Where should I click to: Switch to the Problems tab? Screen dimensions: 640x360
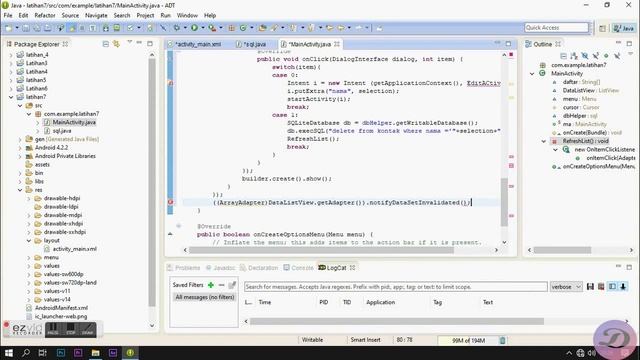click(x=184, y=268)
